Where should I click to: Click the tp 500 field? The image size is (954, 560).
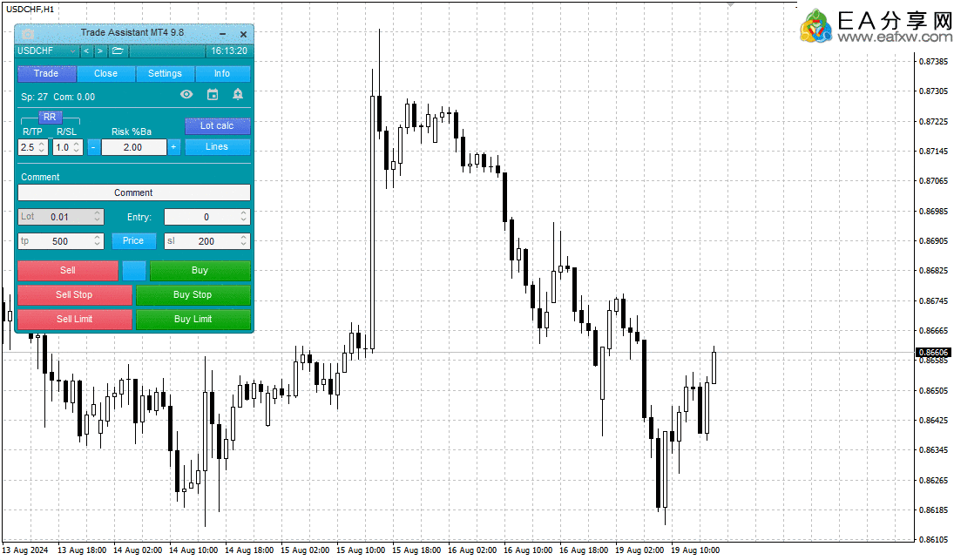[x=61, y=241]
